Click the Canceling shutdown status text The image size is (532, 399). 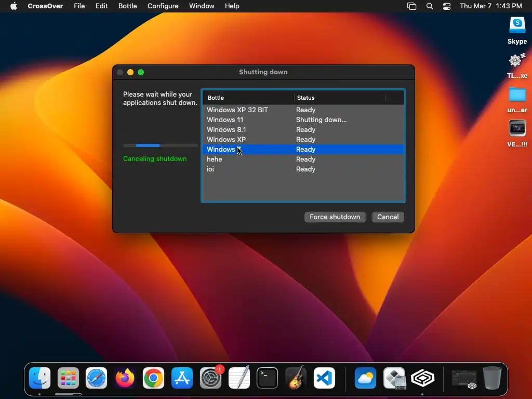[x=155, y=159]
